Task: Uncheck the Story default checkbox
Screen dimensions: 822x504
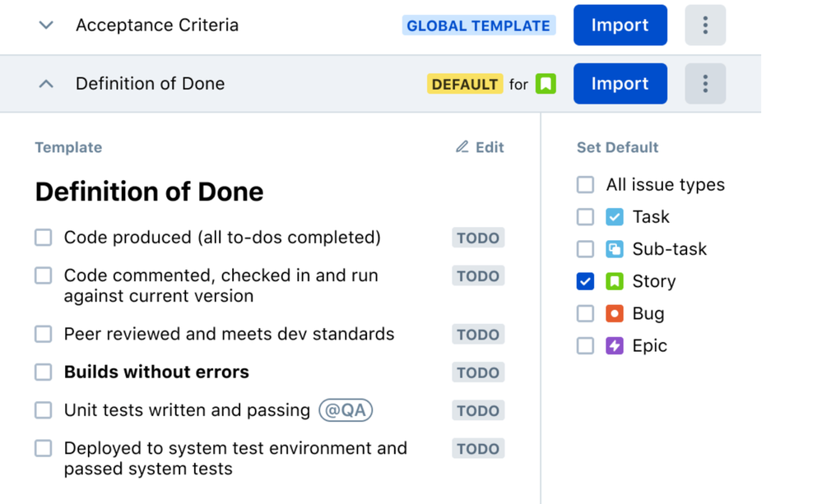Action: point(585,281)
